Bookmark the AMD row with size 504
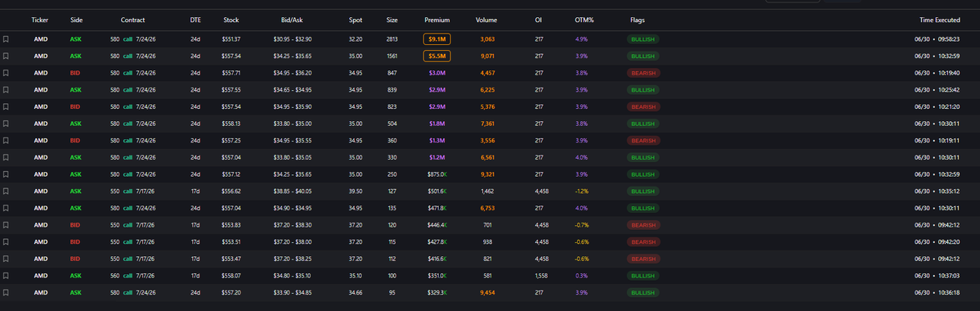980x311 pixels. (x=5, y=124)
